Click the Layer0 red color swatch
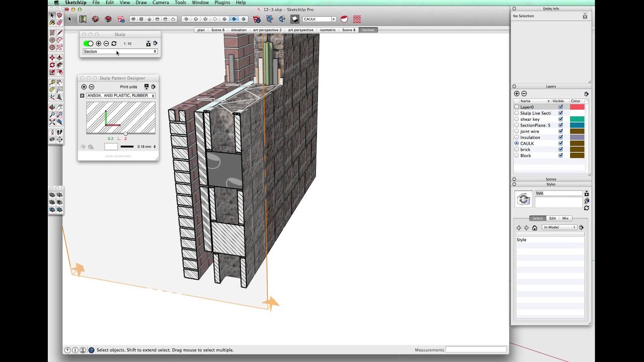The width and height of the screenshot is (644, 362). [577, 107]
